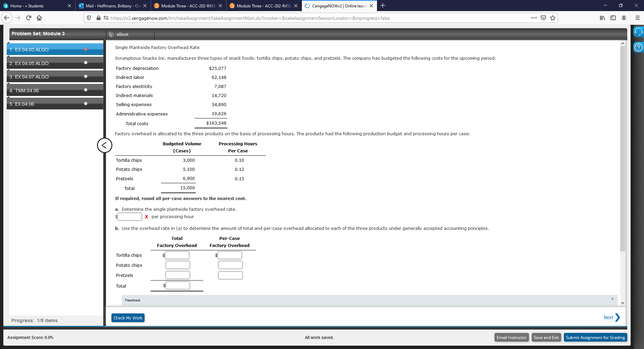Click the scroll up arrow
Image resolution: width=644 pixels, height=349 pixels.
(x=623, y=43)
